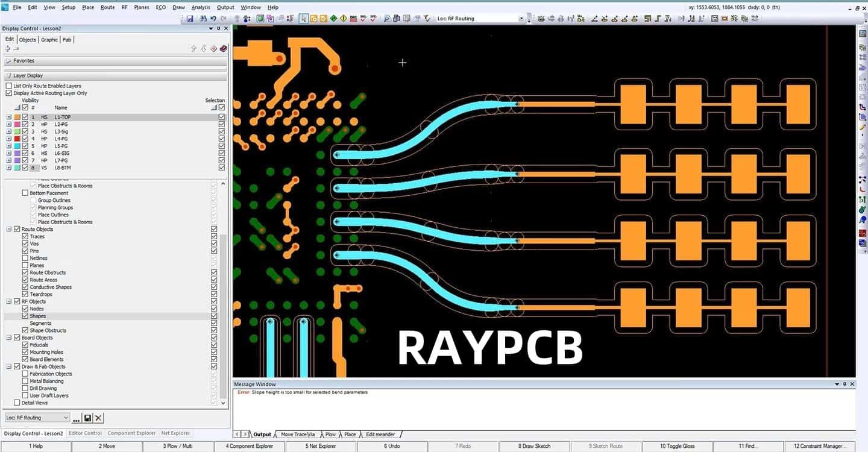Check the Fabrication Objects checkbox
Image resolution: width=868 pixels, height=452 pixels.
coord(25,374)
